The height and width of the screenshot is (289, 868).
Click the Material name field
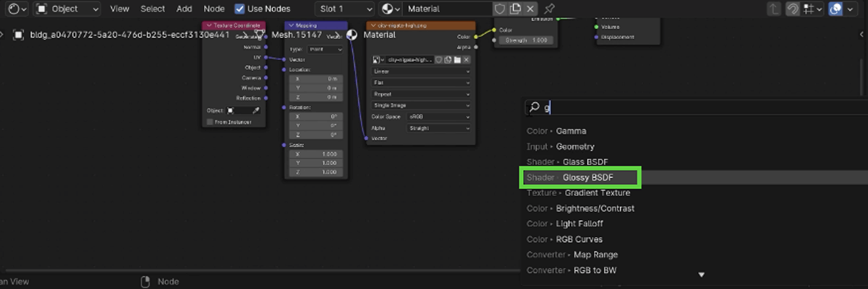pos(446,9)
